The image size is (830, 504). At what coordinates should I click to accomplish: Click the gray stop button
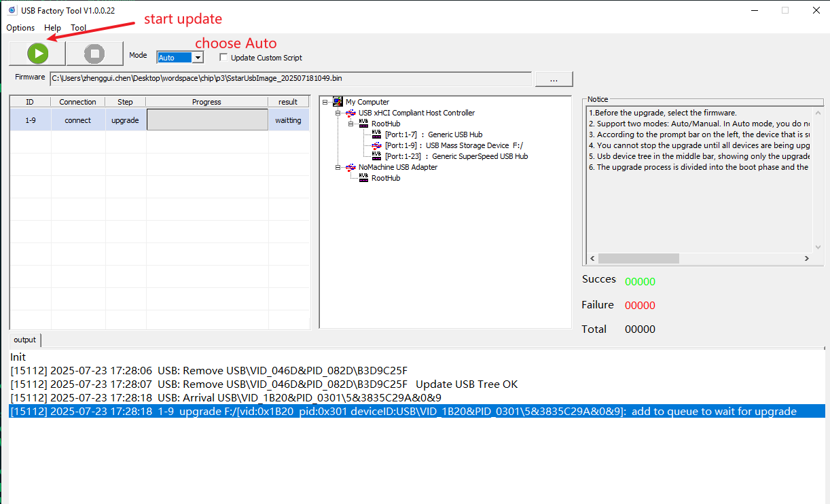[94, 53]
